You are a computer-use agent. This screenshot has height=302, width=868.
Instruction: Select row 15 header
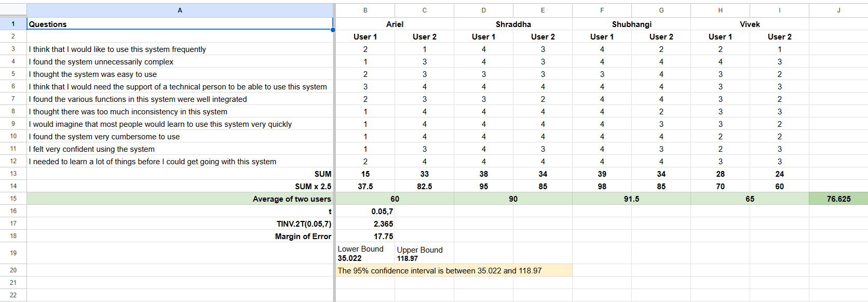[13, 199]
